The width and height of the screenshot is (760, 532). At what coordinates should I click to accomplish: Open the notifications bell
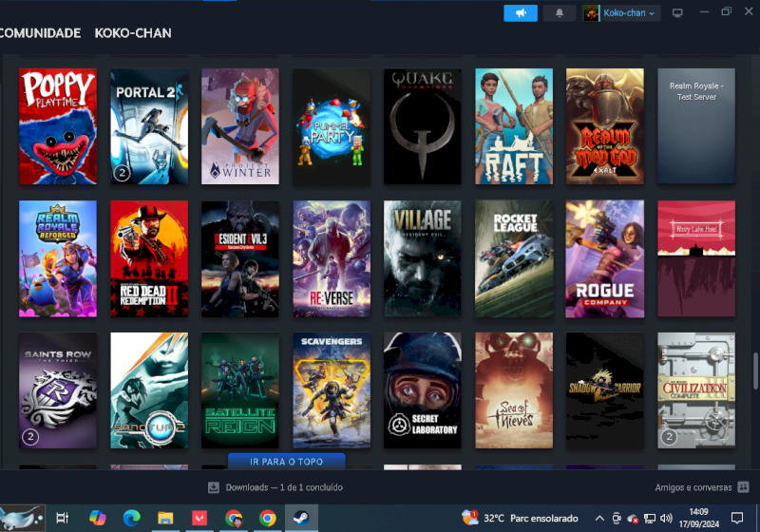[560, 13]
